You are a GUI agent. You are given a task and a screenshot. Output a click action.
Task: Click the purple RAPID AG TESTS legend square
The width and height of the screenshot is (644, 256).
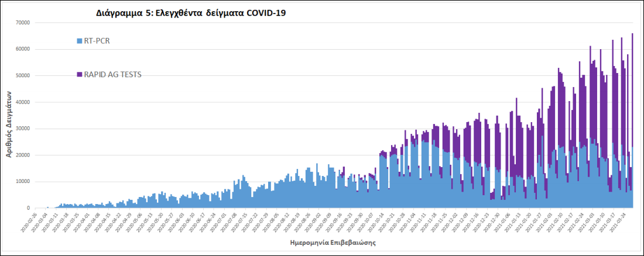80,74
